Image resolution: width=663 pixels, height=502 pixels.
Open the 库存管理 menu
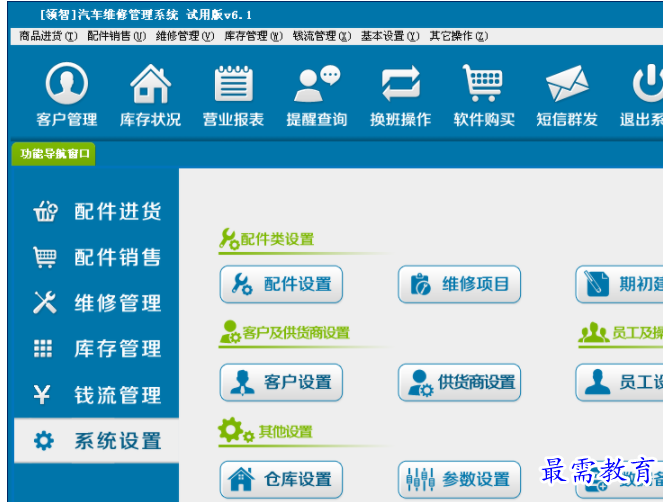pos(253,36)
